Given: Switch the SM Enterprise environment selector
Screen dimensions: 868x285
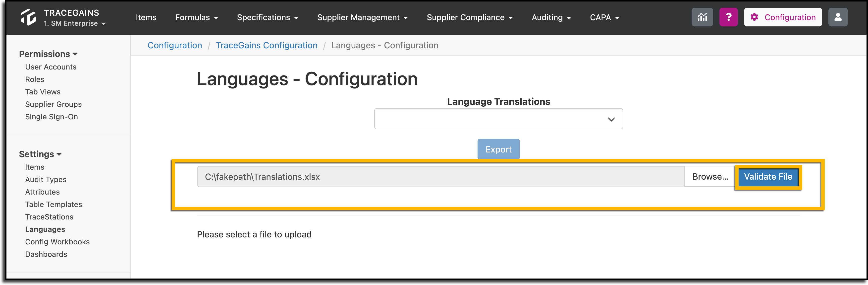Looking at the screenshot, I should 75,23.
